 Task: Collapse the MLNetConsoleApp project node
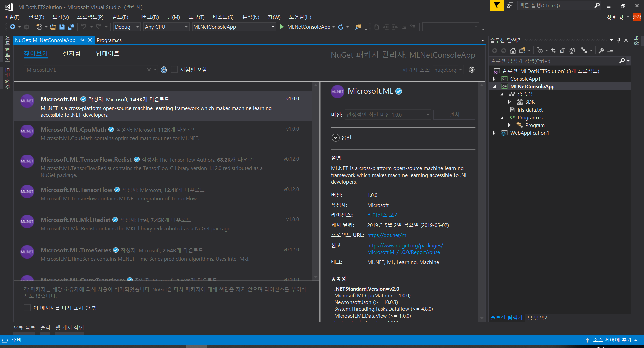tap(494, 86)
